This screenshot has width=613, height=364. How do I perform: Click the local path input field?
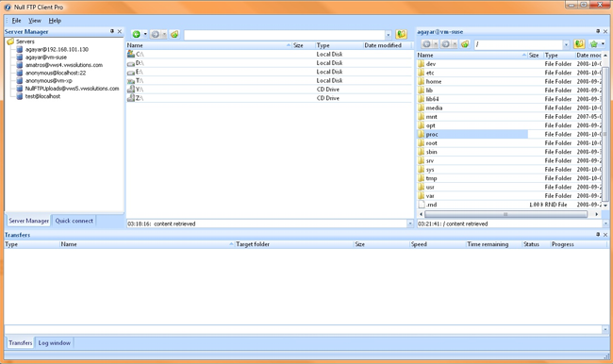click(284, 35)
